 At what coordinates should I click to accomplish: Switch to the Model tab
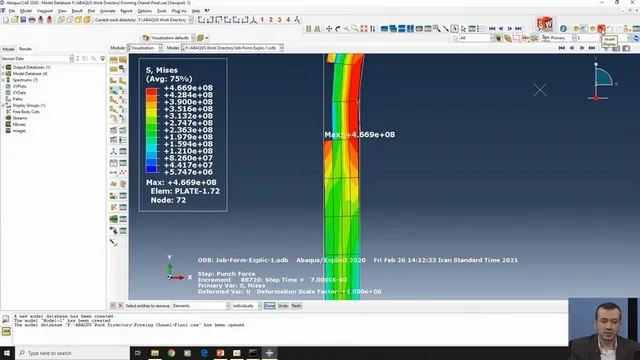click(8, 49)
